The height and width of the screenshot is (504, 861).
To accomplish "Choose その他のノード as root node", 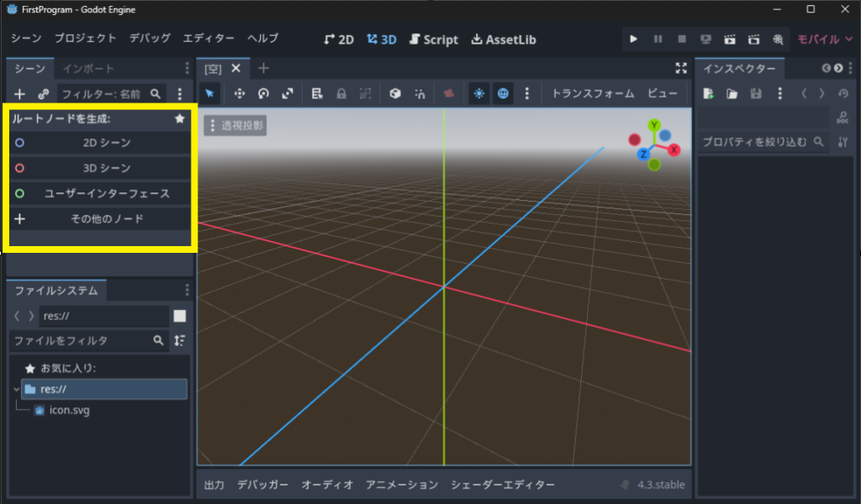I will pos(99,219).
